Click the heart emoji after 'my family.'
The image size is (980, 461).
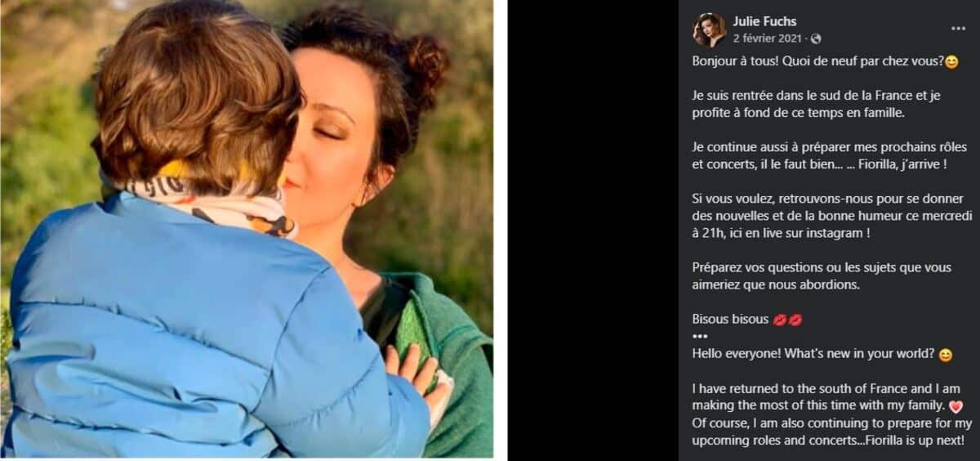point(956,406)
